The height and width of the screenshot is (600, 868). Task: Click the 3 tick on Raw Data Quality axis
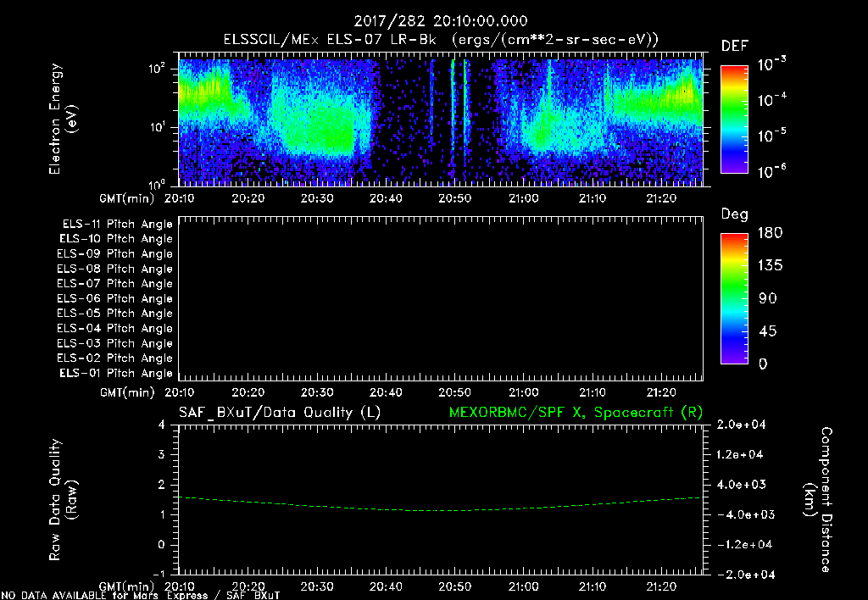pos(162,454)
